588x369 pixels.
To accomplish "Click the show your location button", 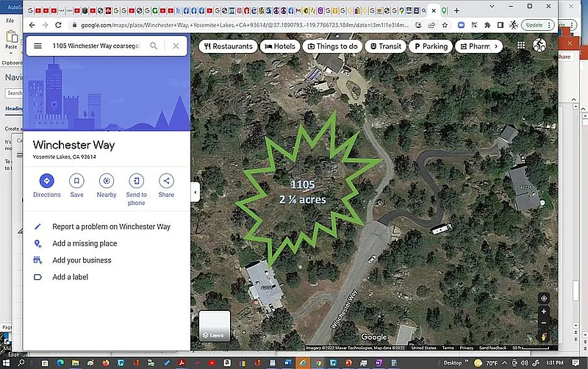I will coord(544,298).
